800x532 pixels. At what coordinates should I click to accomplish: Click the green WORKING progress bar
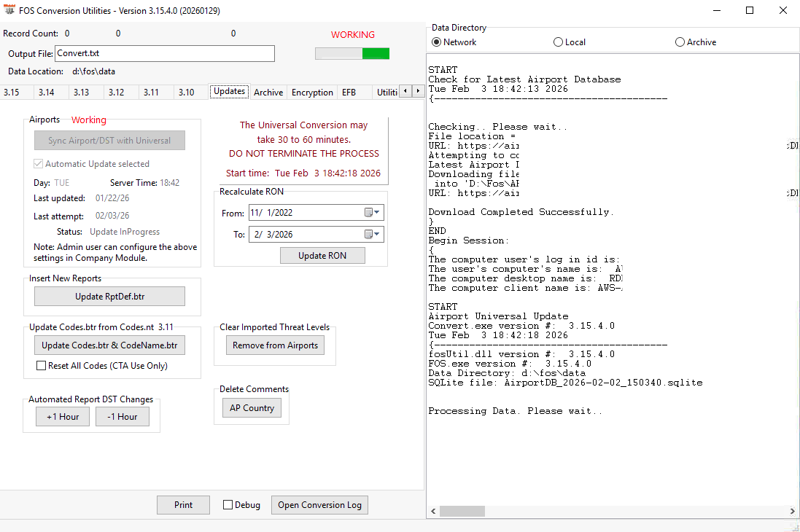(352, 54)
